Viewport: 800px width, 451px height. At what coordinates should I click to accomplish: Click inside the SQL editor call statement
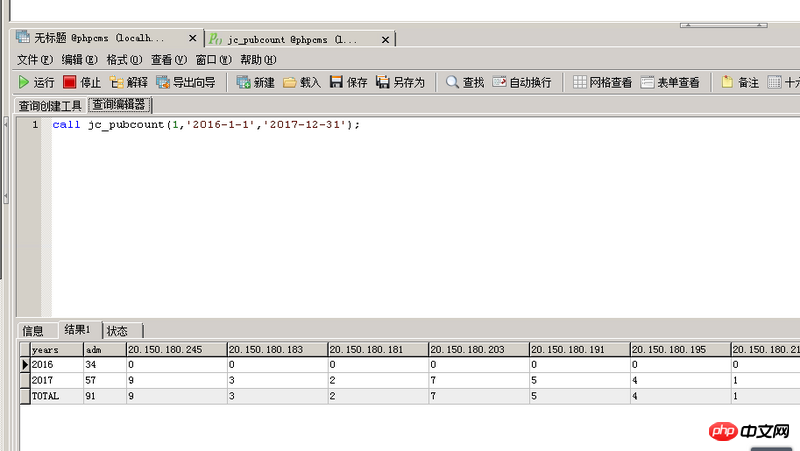coord(206,124)
